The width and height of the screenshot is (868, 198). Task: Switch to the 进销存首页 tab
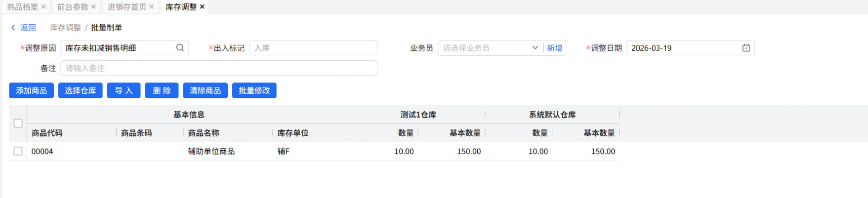(x=127, y=7)
